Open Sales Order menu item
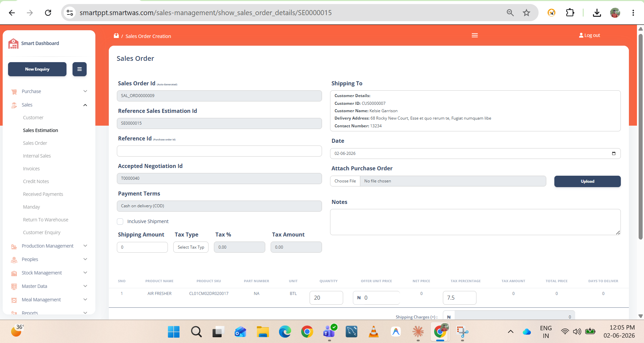The width and height of the screenshot is (644, 343). (x=35, y=143)
